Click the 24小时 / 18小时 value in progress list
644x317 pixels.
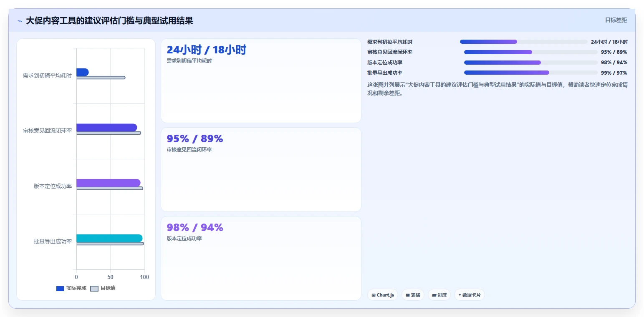click(609, 42)
